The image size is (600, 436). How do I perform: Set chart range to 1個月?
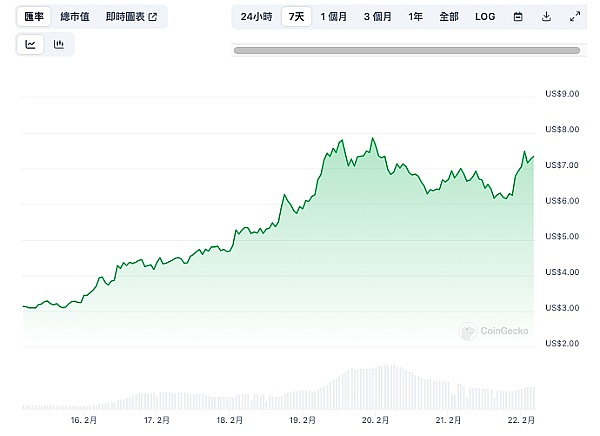click(334, 17)
